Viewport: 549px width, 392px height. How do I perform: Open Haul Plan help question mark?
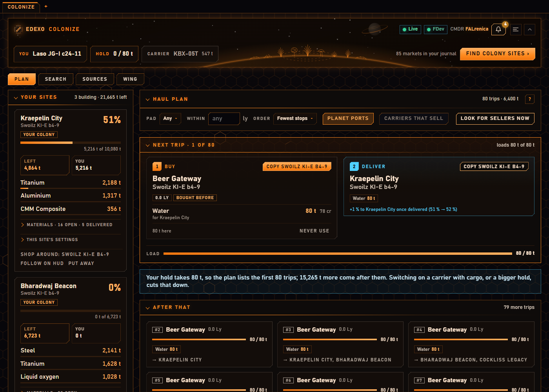click(530, 99)
